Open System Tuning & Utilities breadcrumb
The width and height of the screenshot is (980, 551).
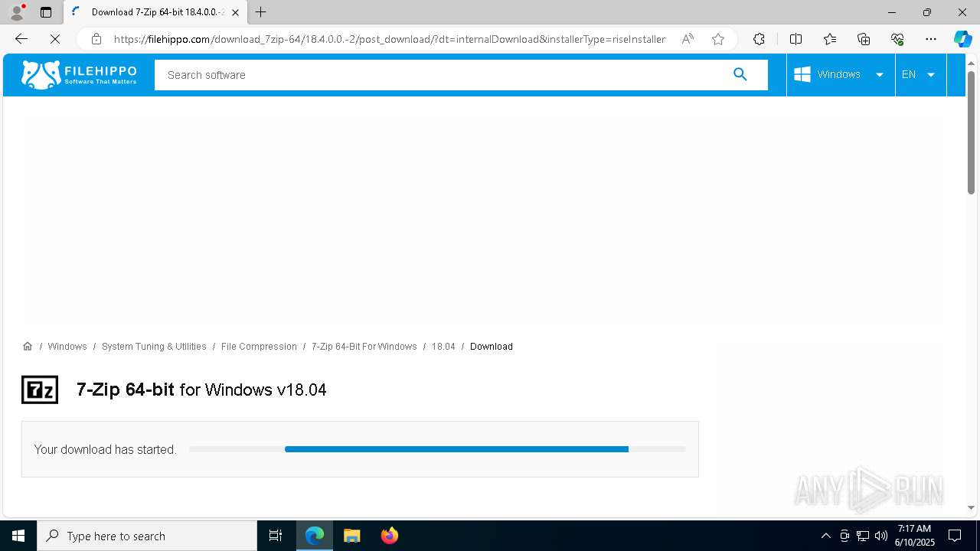coord(154,347)
